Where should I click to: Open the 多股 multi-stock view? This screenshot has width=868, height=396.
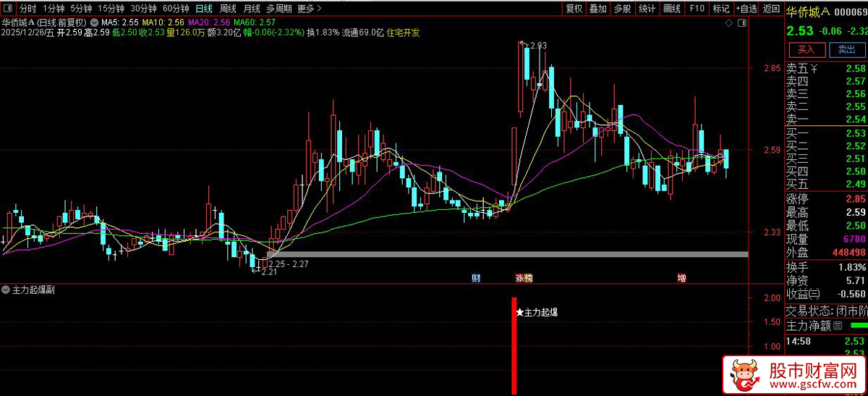[x=623, y=9]
